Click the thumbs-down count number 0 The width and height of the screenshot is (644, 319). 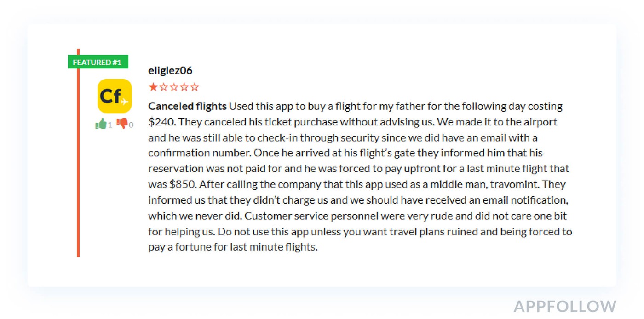pyautogui.click(x=131, y=125)
